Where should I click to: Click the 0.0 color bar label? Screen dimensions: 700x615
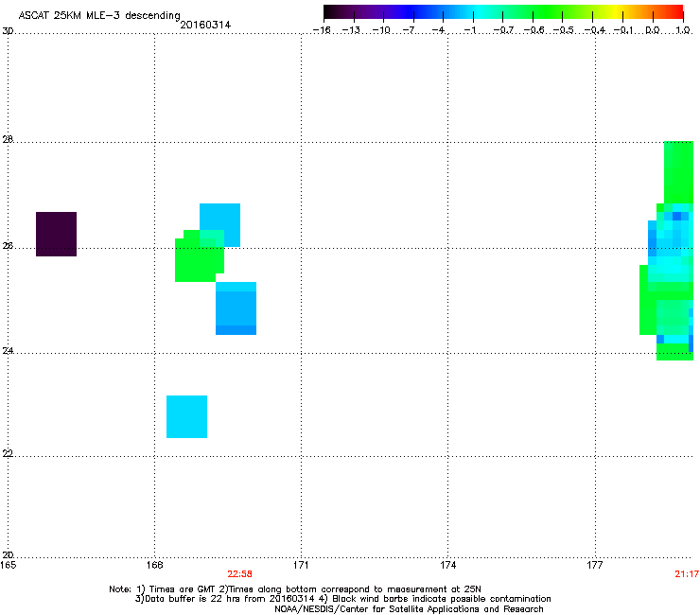tap(653, 30)
